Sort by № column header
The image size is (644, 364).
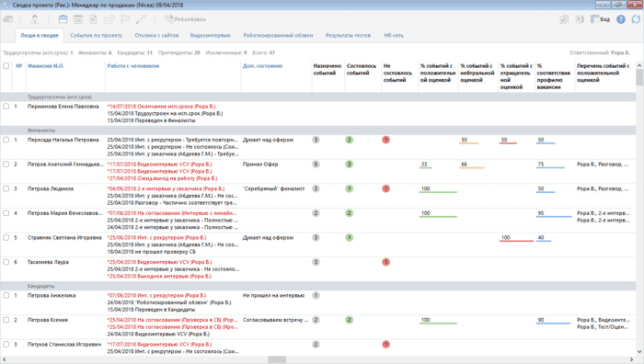19,65
